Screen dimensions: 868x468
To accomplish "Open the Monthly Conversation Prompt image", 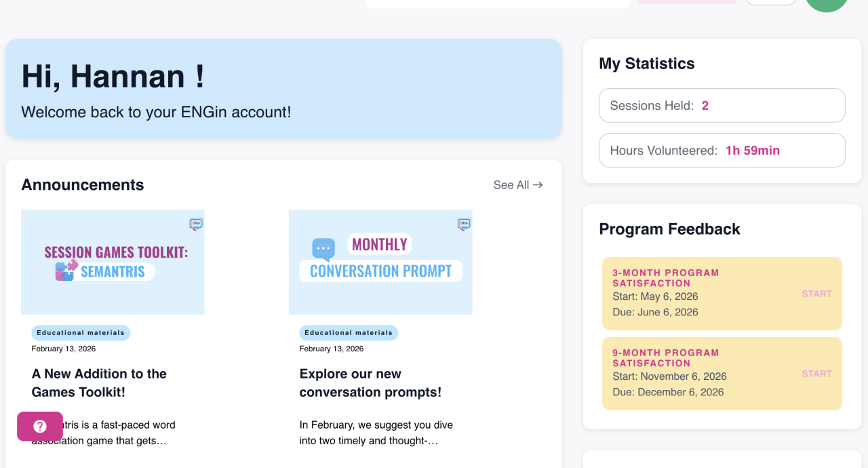I will pyautogui.click(x=380, y=262).
